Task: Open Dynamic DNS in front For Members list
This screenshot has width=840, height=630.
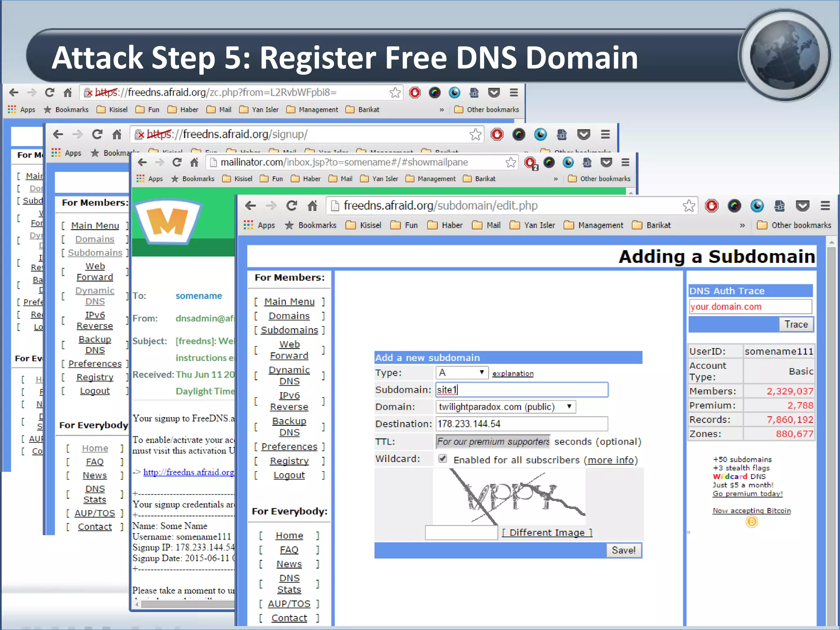Action: click(289, 376)
